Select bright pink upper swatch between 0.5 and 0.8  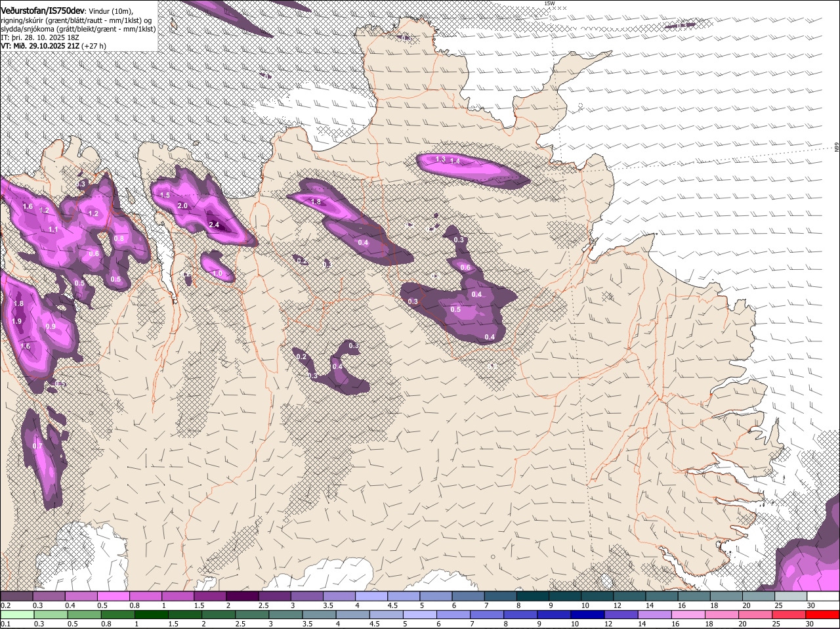click(114, 596)
